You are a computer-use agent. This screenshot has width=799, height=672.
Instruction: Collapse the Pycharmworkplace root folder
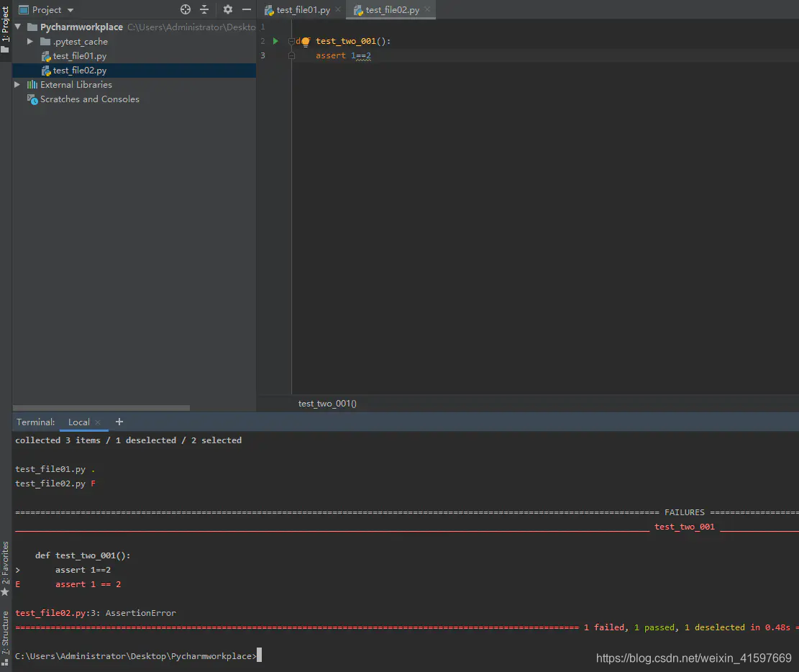click(19, 27)
